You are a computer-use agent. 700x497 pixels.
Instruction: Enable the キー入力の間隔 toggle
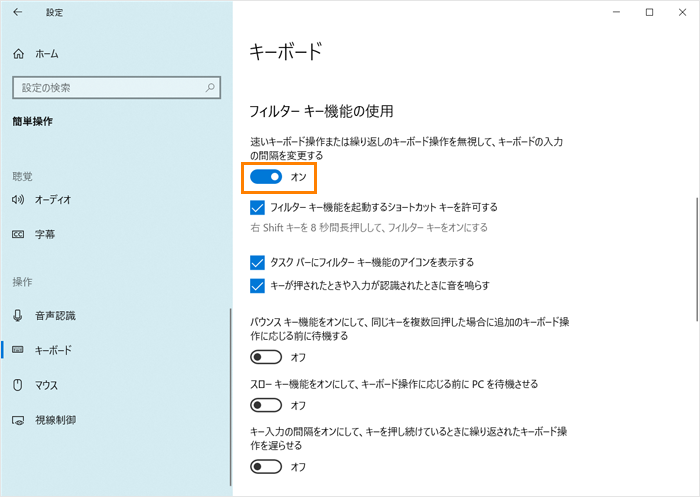click(266, 467)
